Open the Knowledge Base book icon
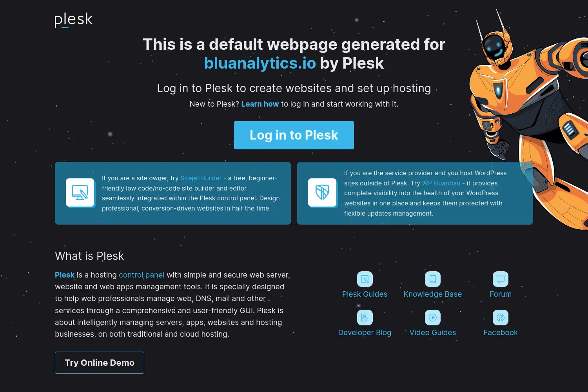Viewport: 588px width, 392px height. [433, 279]
